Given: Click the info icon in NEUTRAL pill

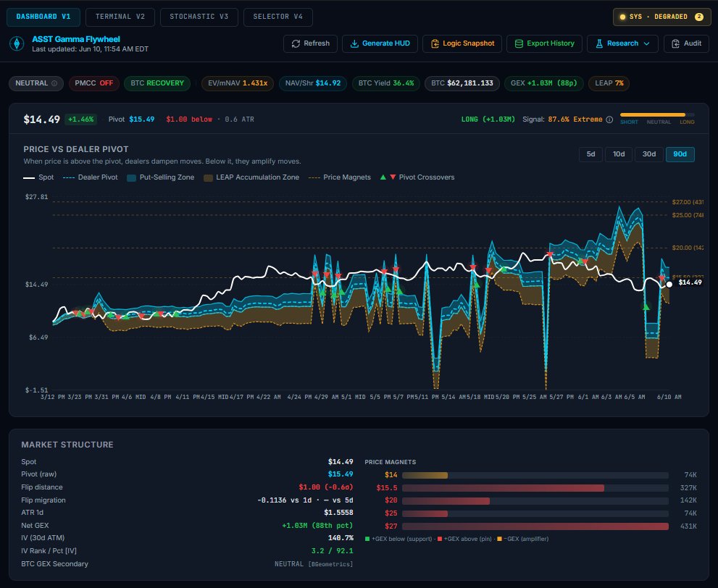Looking at the screenshot, I should click(54, 83).
